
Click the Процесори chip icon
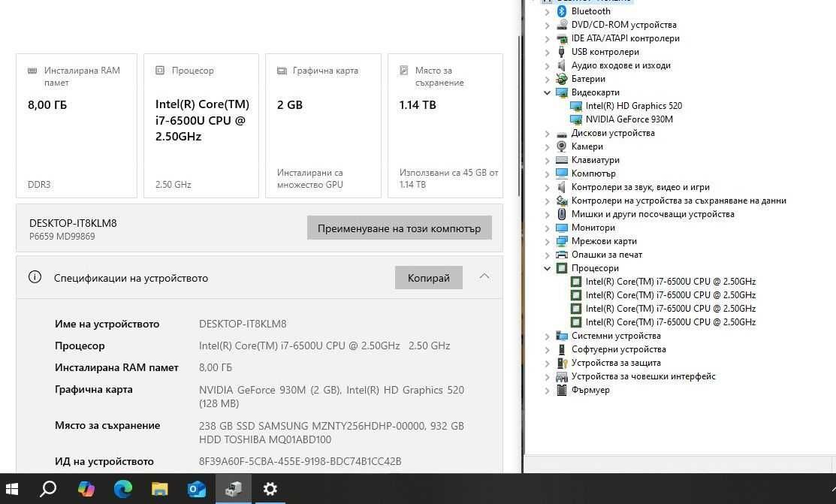click(x=561, y=268)
